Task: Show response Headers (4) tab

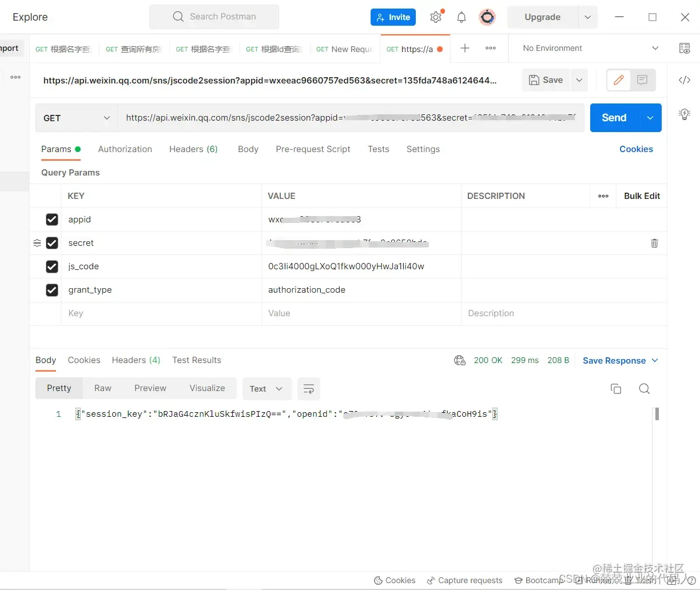Action: tap(136, 360)
